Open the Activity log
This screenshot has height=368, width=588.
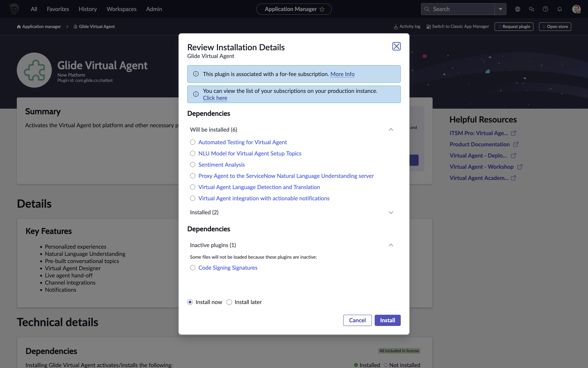coord(407,26)
